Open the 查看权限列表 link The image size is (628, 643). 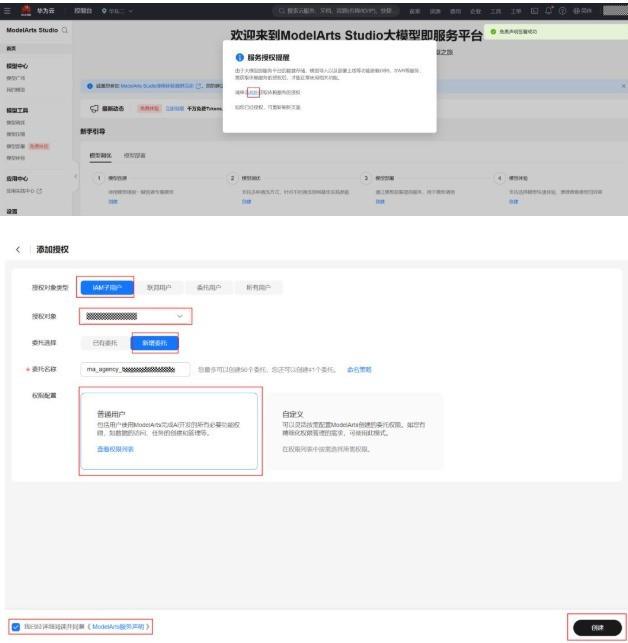115,449
